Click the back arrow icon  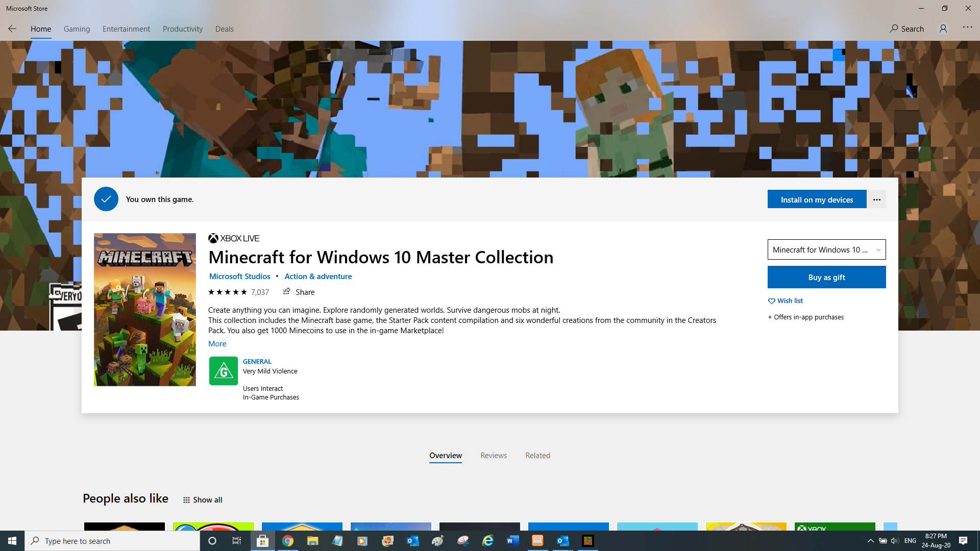click(x=12, y=29)
